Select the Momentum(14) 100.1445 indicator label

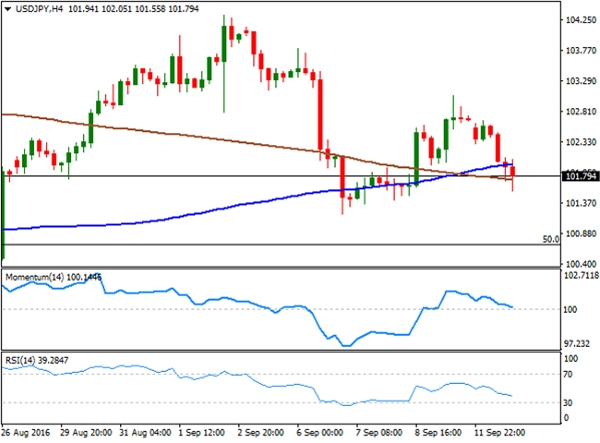[54, 277]
